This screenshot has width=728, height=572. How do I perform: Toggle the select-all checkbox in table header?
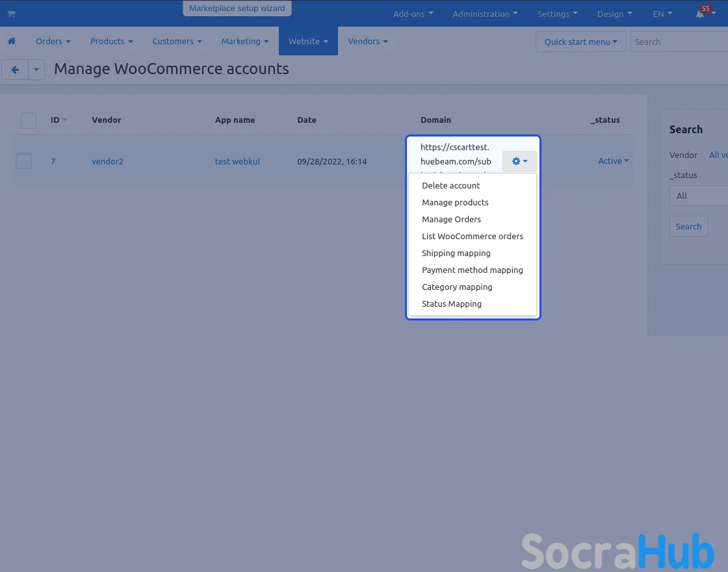click(x=28, y=120)
